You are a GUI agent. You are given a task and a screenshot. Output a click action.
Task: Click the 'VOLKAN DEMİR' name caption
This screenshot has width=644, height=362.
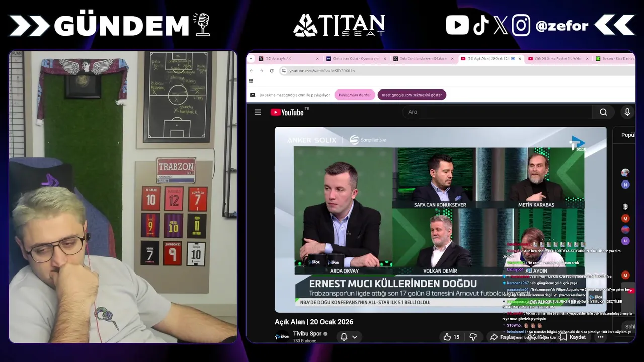(440, 271)
